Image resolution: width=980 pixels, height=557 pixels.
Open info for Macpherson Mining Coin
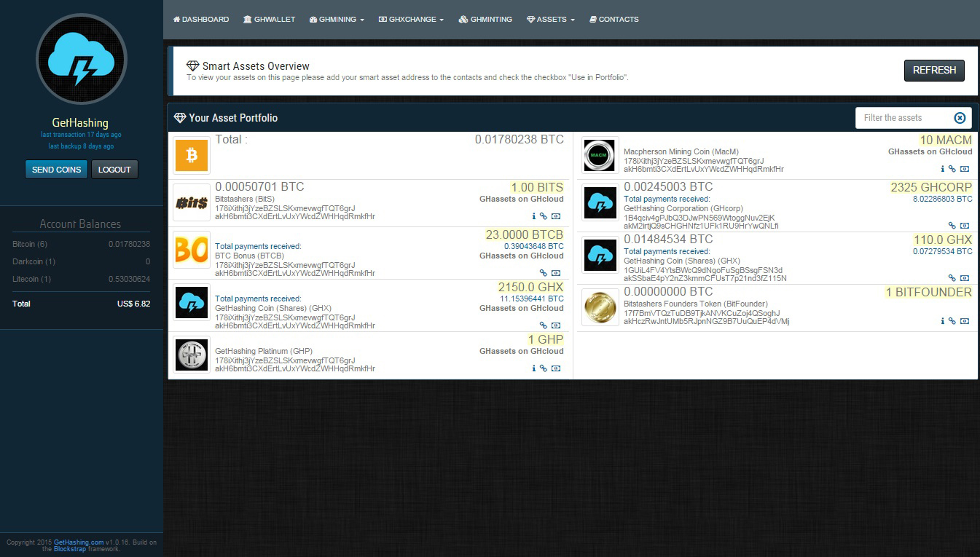943,169
